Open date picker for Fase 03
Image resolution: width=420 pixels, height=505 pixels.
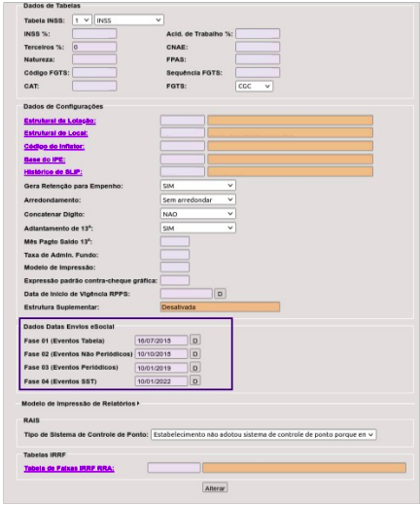tap(195, 368)
